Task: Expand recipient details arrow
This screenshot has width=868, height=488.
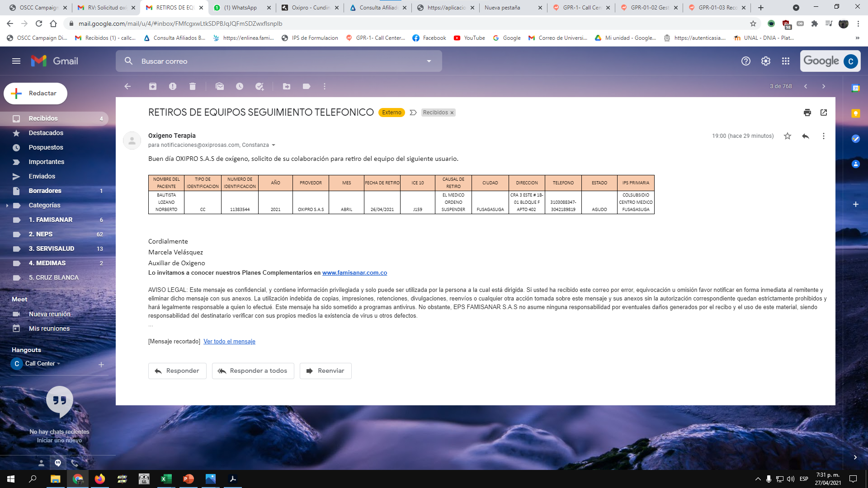Action: (x=274, y=145)
